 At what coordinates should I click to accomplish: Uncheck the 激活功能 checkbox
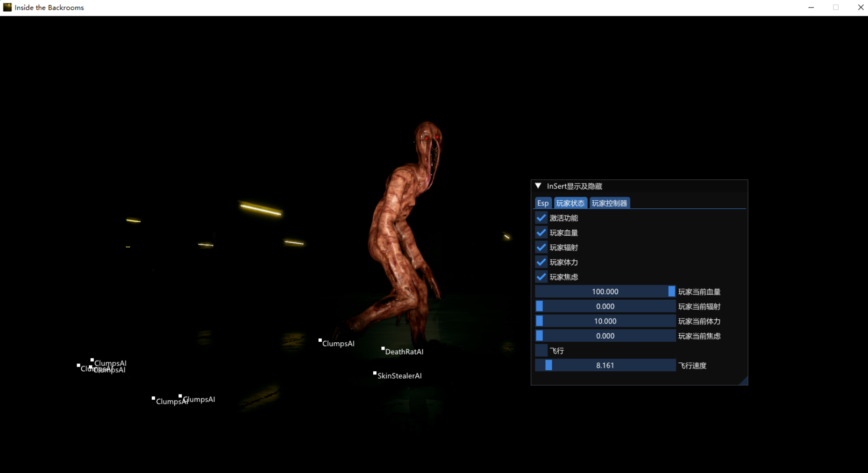(541, 218)
